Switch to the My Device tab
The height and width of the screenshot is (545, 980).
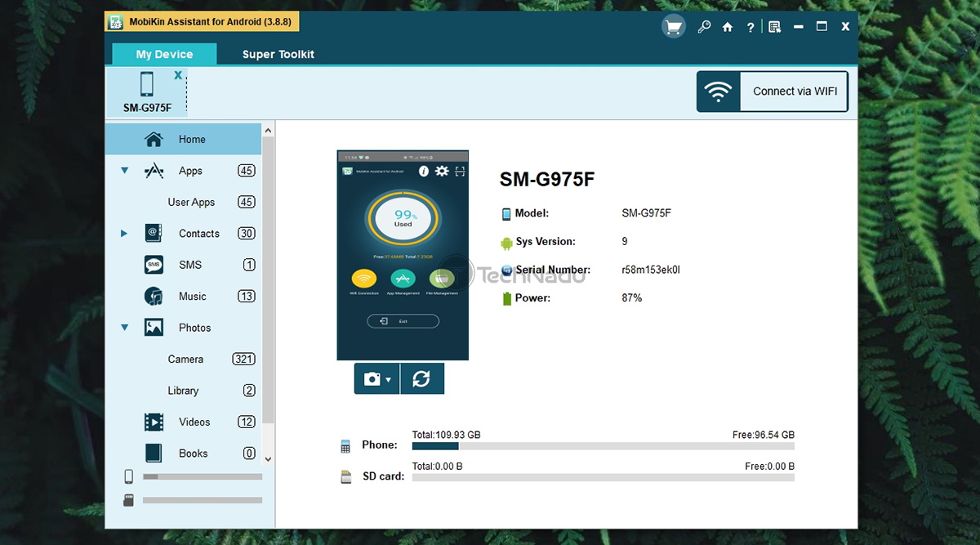pyautogui.click(x=164, y=54)
